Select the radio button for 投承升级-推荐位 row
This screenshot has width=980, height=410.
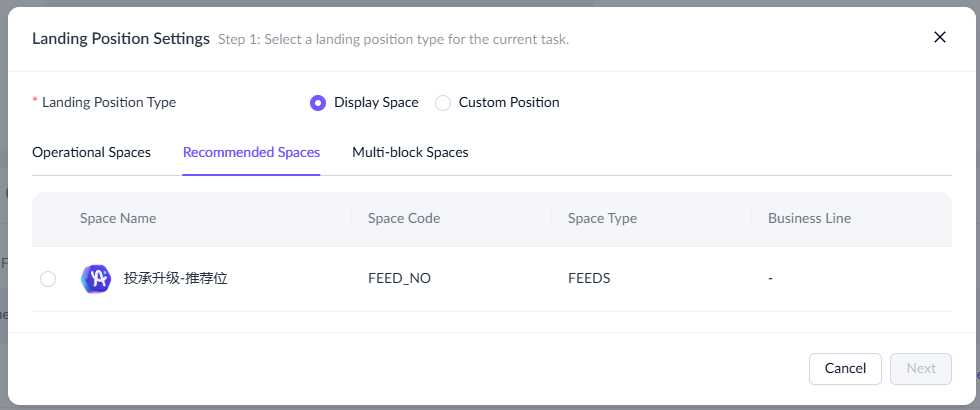pos(48,279)
